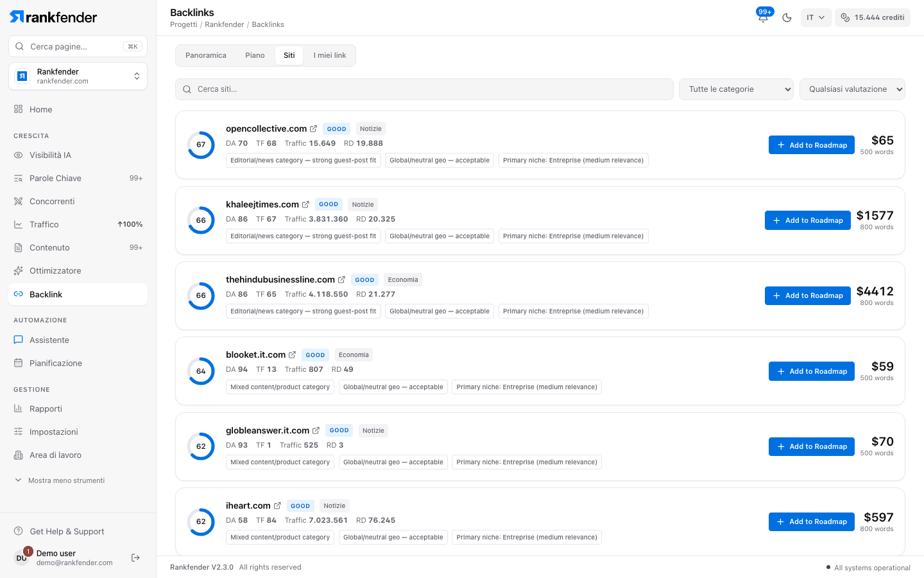Open external link icon for globleanswer.it.com

[x=316, y=431]
